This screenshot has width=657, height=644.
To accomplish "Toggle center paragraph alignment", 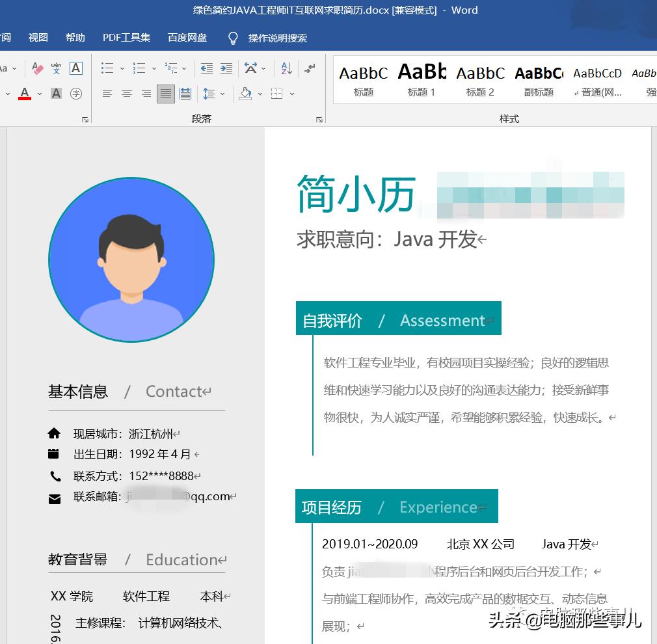I will [x=125, y=94].
